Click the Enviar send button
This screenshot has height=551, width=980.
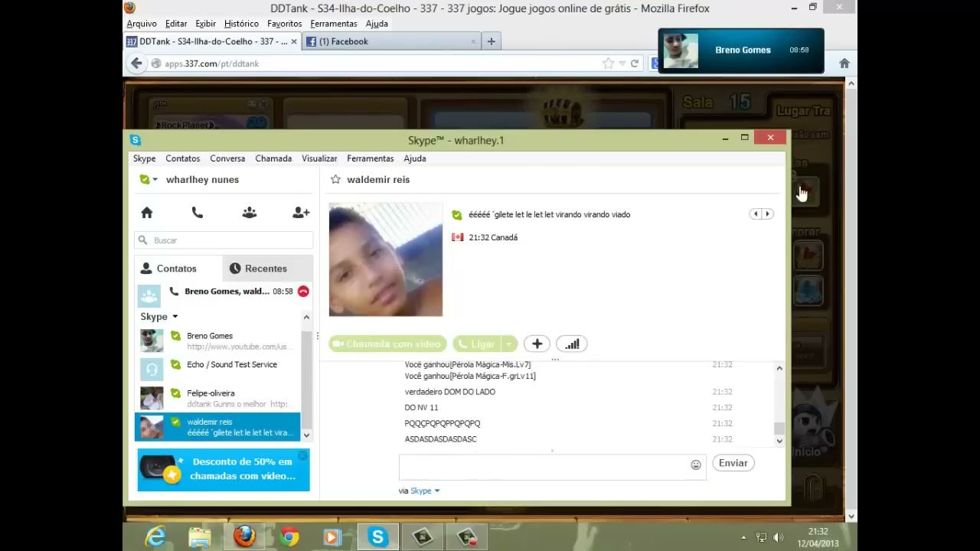click(733, 463)
